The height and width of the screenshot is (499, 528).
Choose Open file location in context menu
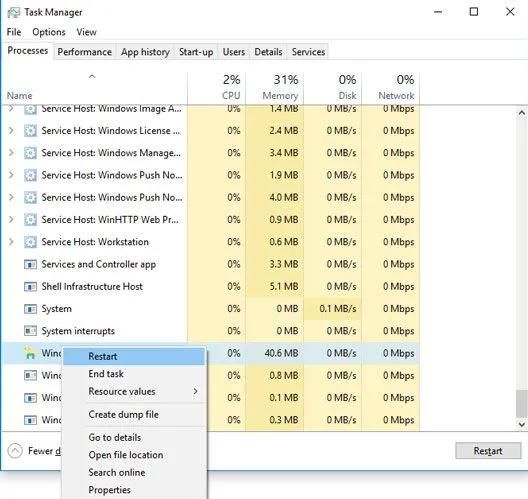(x=134, y=455)
